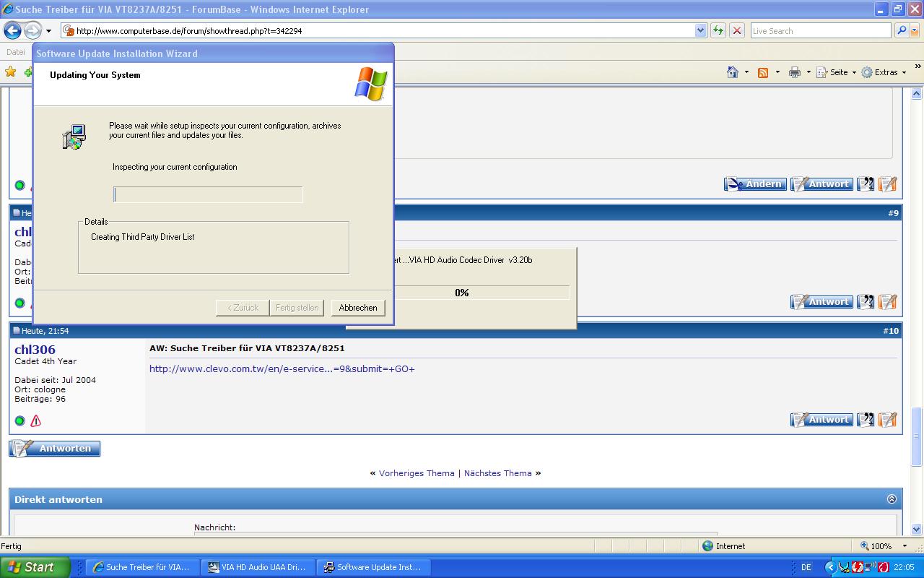
Task: Click the Nachricht message field
Action: coord(455,534)
